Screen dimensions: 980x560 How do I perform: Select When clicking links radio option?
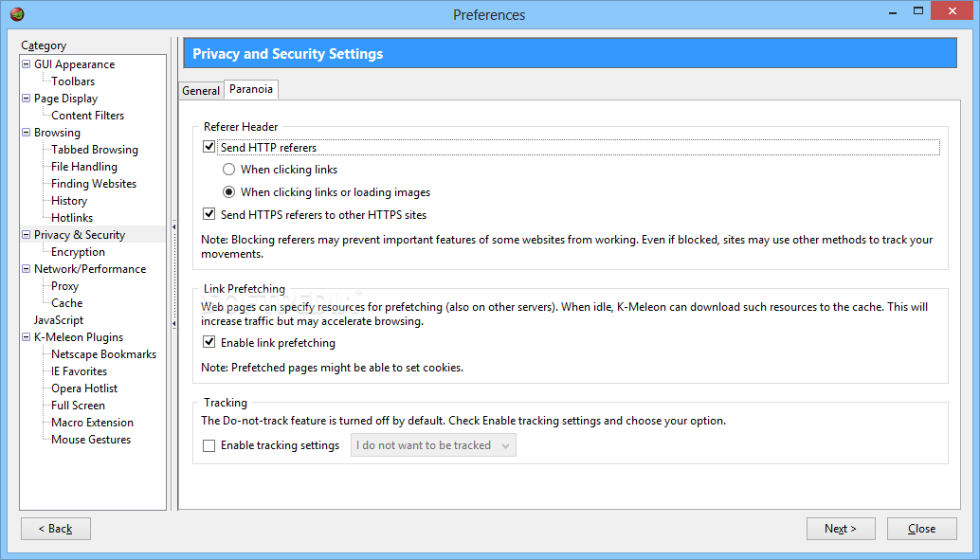tap(228, 170)
